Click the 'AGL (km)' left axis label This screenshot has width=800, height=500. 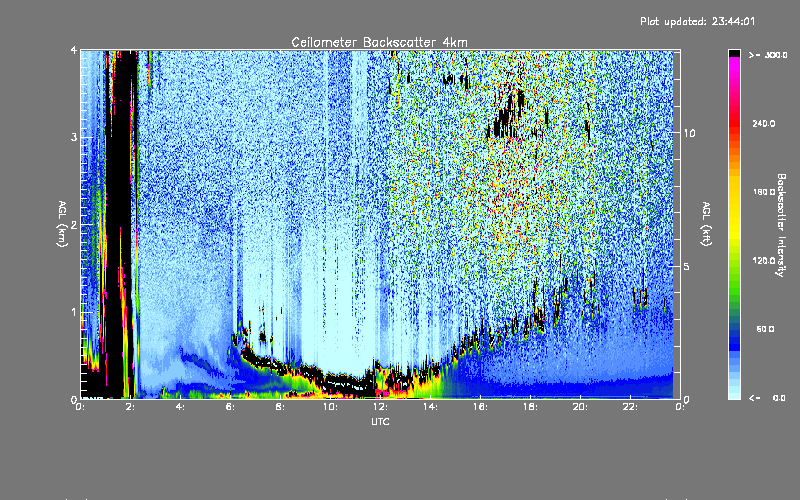[x=62, y=224]
